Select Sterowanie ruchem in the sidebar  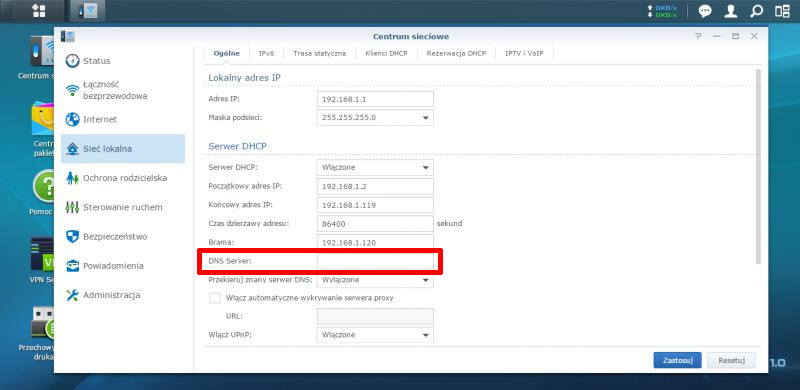pos(122,207)
